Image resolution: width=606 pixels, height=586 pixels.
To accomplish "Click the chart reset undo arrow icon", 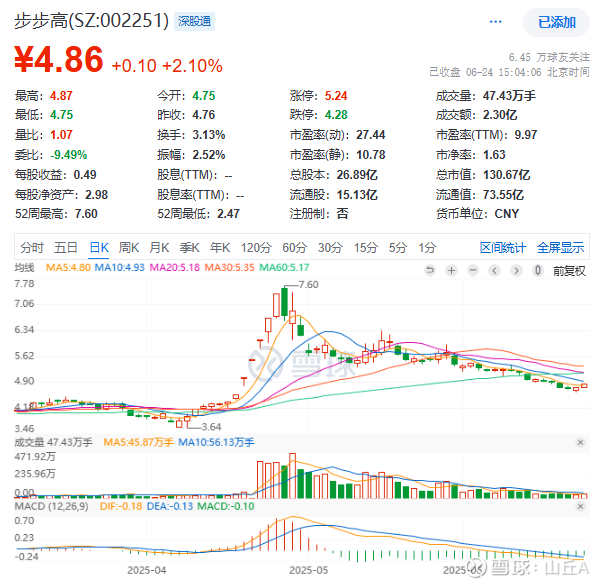I will 430,270.
